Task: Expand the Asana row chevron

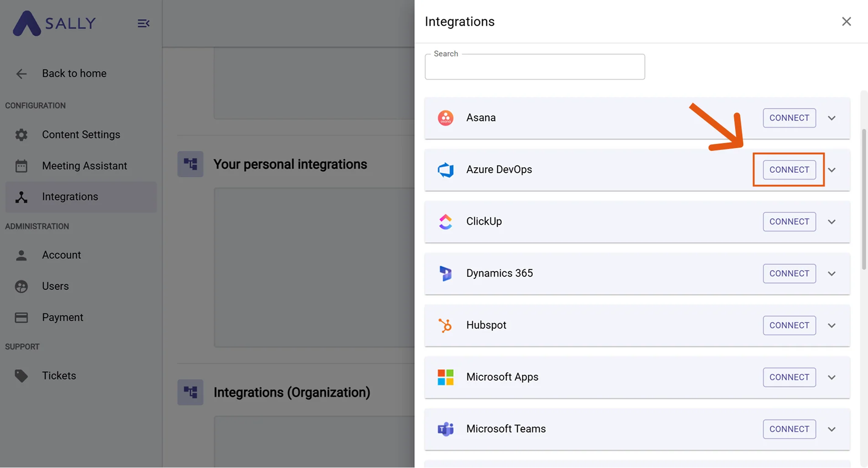Action: pyautogui.click(x=832, y=118)
